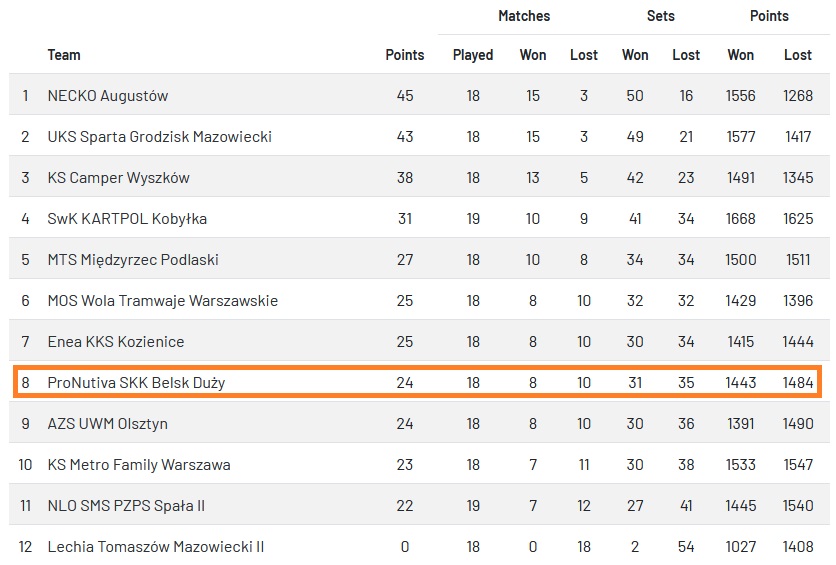Select KS Camper Wyszków team row

[x=118, y=178]
